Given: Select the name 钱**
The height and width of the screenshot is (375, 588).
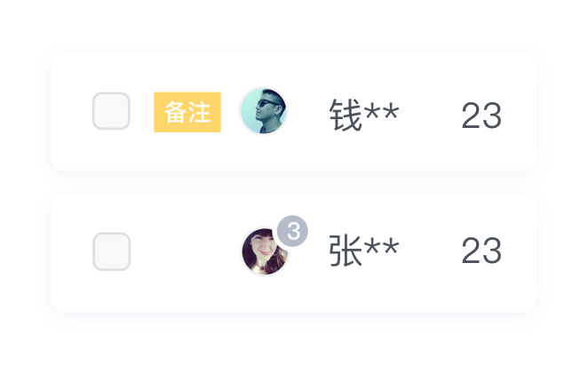Looking at the screenshot, I should 364,115.
